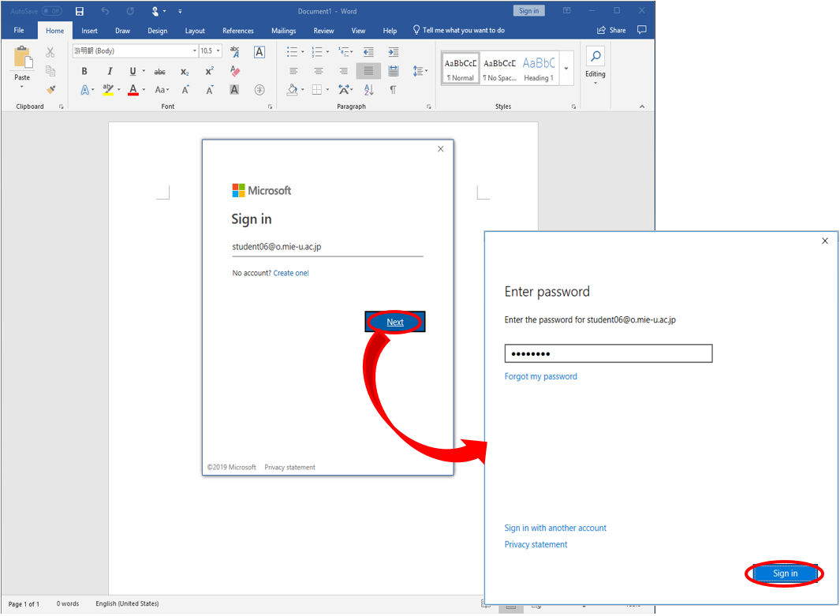The height and width of the screenshot is (616, 840).
Task: Center align the text
Action: [x=318, y=71]
